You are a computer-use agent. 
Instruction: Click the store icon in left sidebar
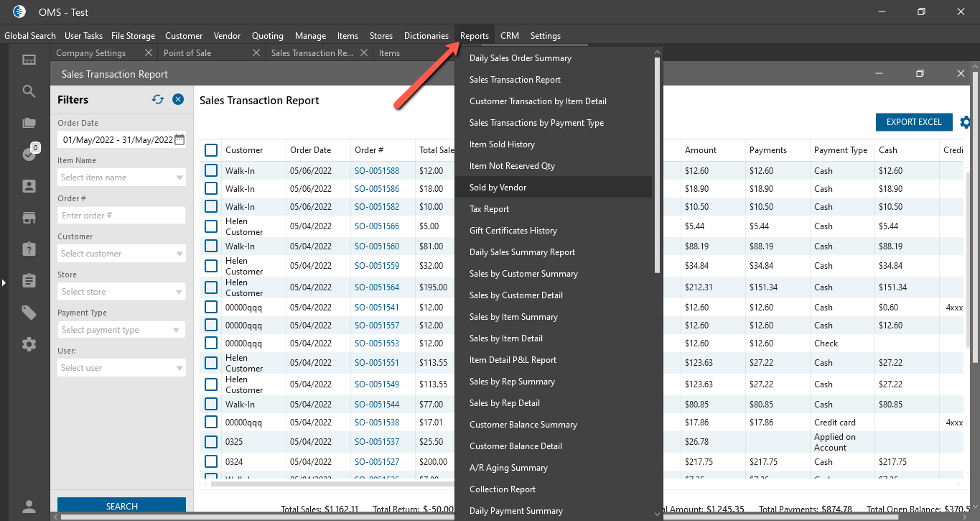[x=29, y=218]
